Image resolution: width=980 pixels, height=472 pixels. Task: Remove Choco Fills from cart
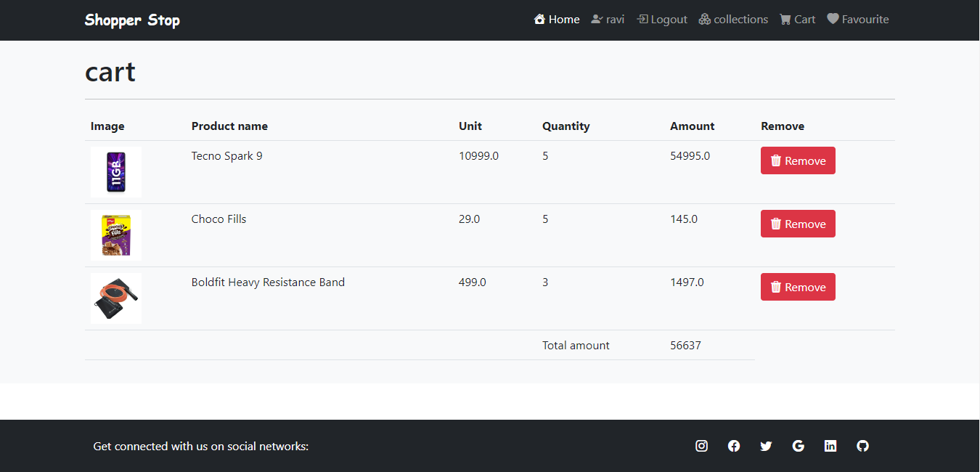point(798,224)
